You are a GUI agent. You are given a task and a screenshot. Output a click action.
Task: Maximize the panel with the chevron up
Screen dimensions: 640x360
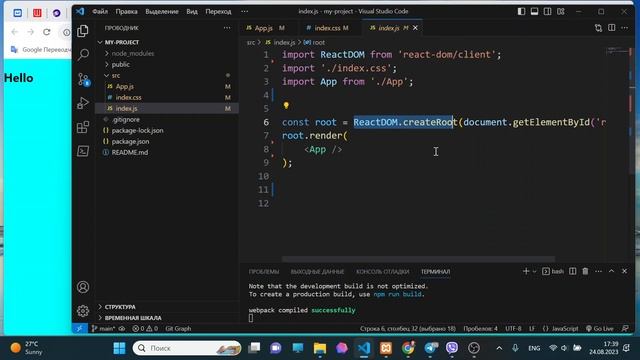(611, 271)
